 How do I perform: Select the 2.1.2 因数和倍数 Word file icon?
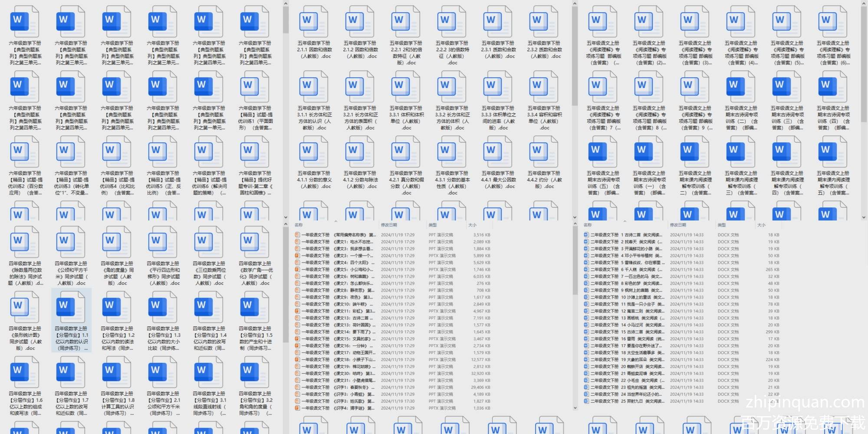pyautogui.click(x=360, y=22)
